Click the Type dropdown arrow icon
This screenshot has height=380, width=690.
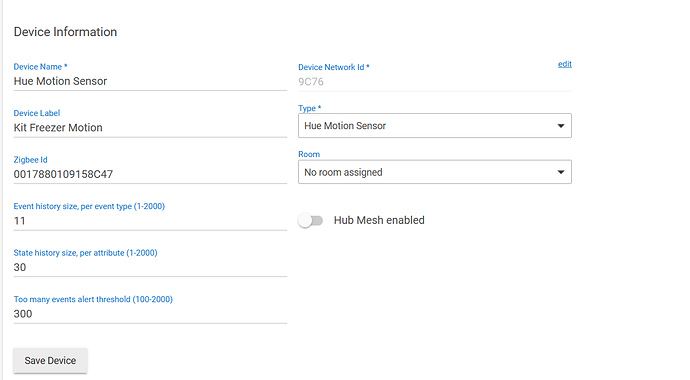[x=561, y=126]
